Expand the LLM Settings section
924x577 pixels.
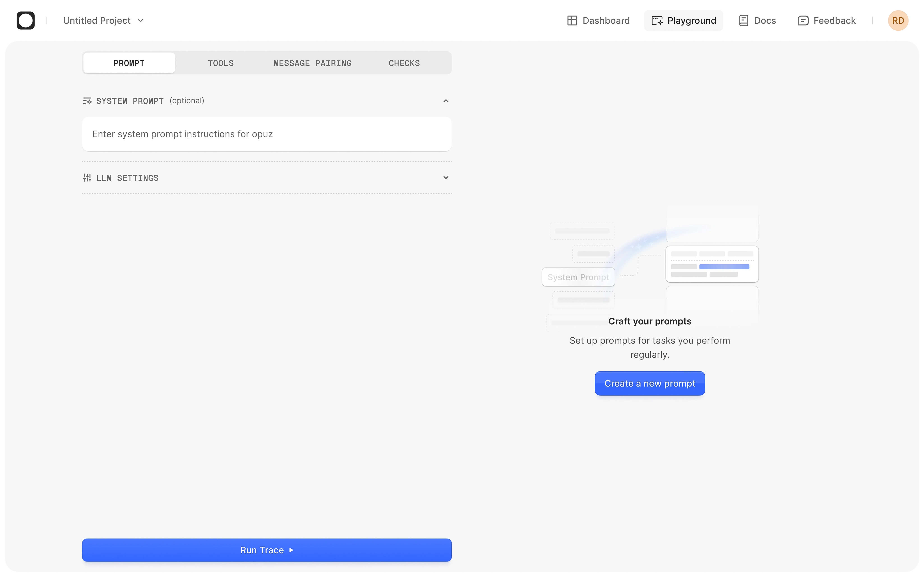point(446,178)
